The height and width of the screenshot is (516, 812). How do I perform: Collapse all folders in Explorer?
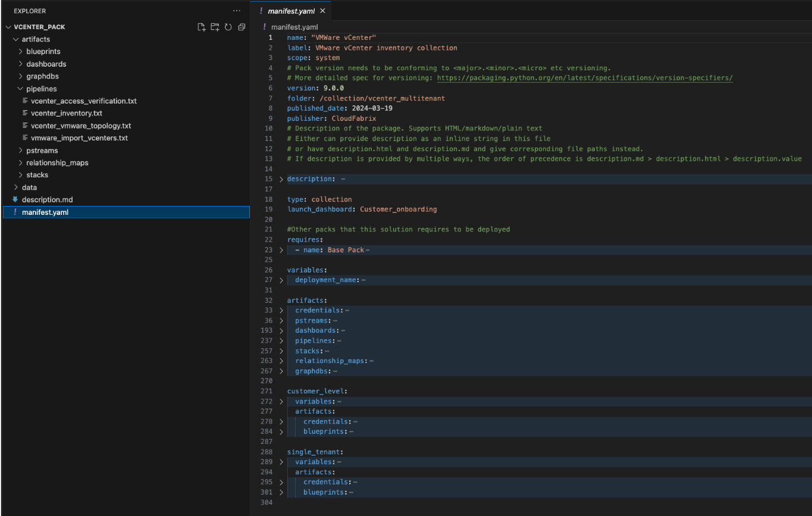(242, 27)
